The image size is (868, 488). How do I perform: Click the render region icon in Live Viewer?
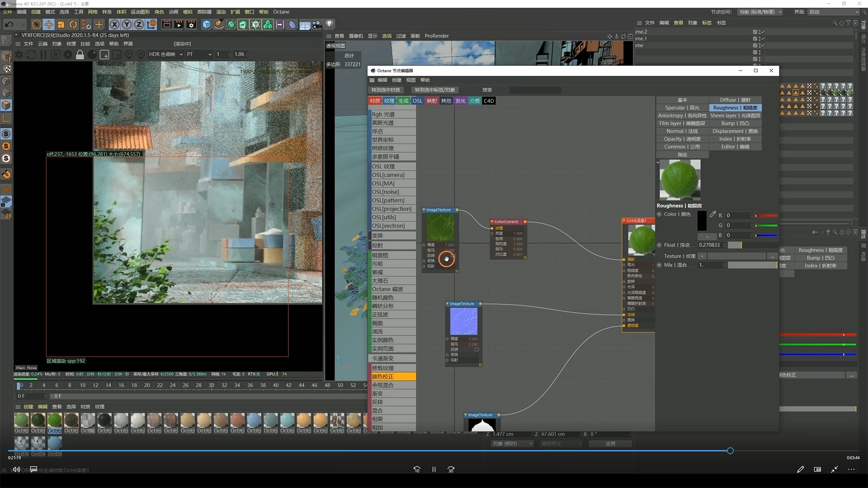[x=104, y=55]
